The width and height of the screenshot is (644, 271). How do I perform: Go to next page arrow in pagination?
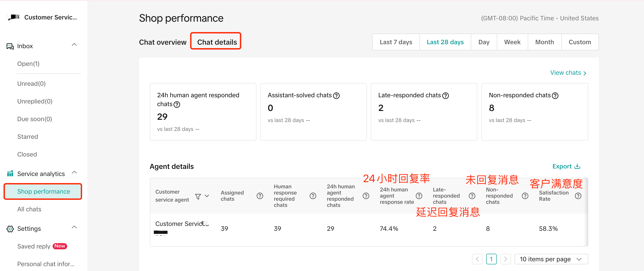(x=505, y=259)
